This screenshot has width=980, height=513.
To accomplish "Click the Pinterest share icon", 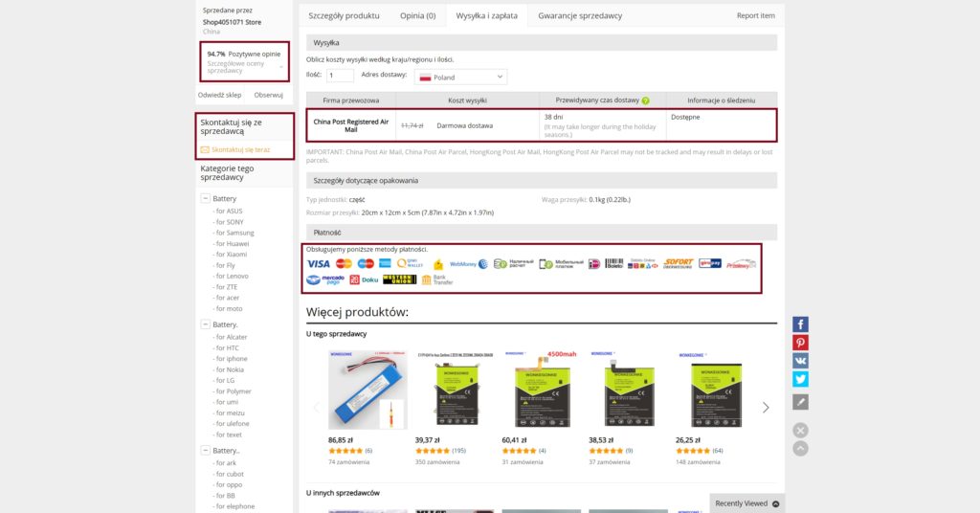I will point(800,343).
